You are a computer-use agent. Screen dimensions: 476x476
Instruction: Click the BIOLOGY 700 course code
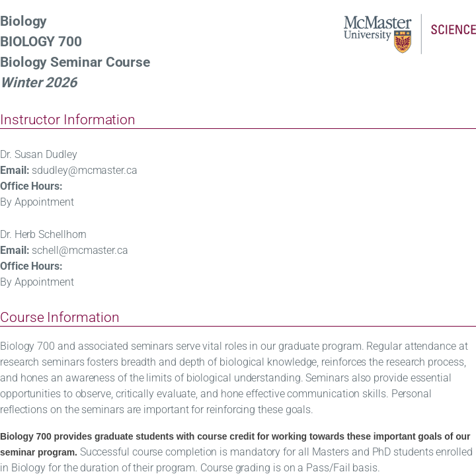41,42
